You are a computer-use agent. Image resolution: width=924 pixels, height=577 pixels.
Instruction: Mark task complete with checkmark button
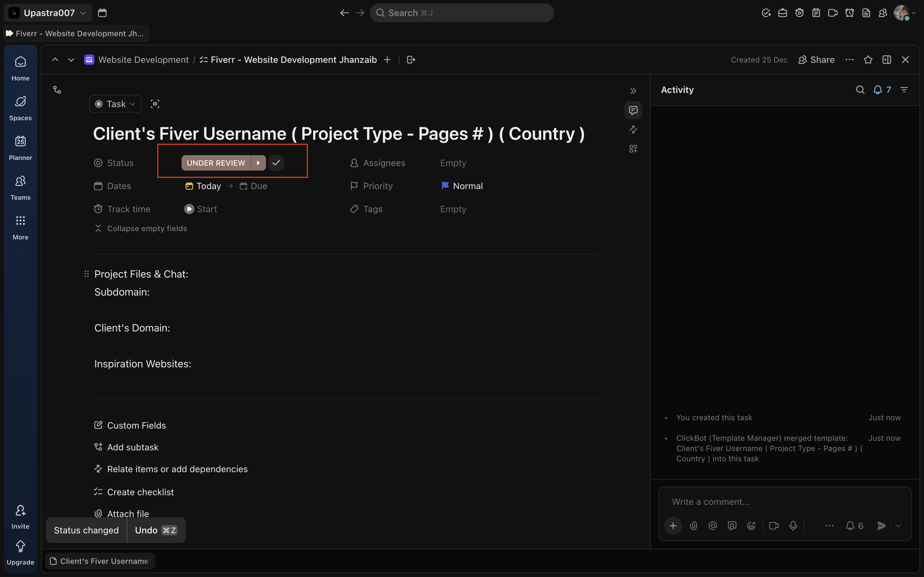(276, 163)
